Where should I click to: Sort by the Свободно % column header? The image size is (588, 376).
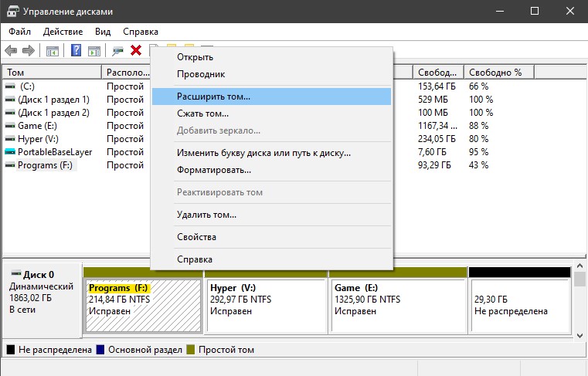(499, 73)
